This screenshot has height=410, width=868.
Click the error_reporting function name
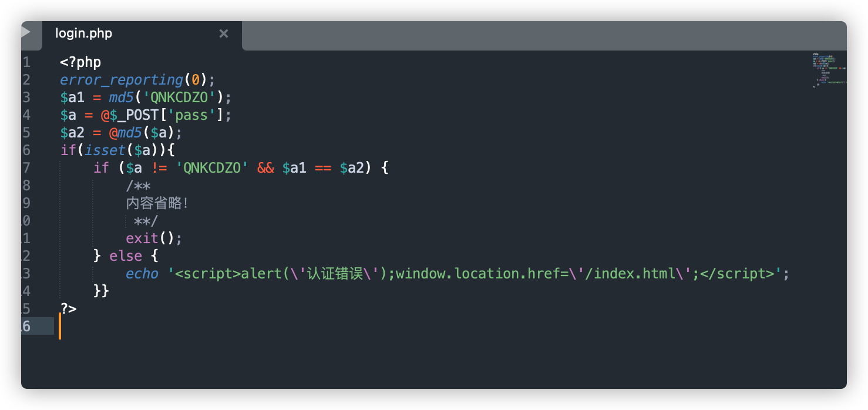[x=122, y=80]
